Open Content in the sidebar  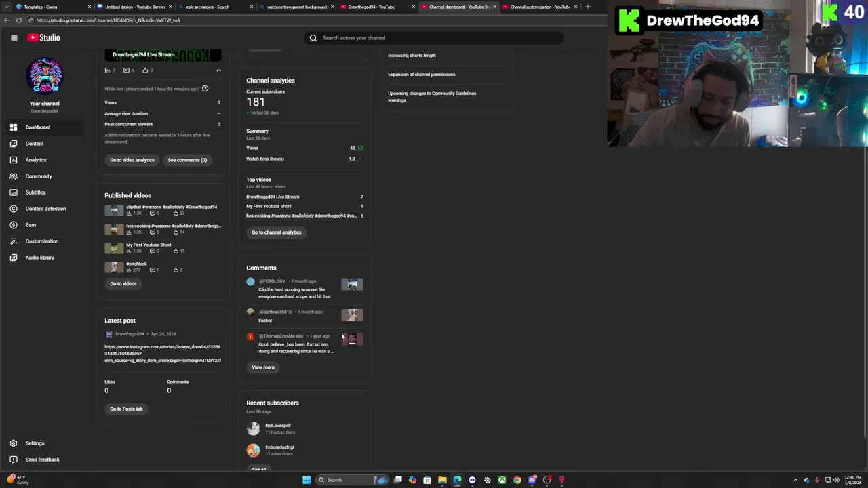(x=44, y=144)
